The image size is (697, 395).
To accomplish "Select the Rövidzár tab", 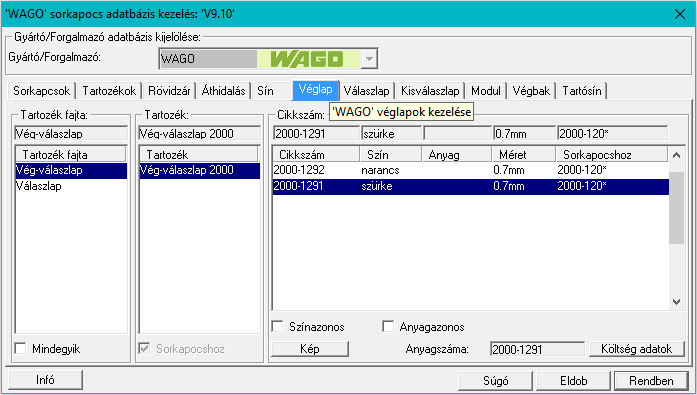I will [x=169, y=91].
